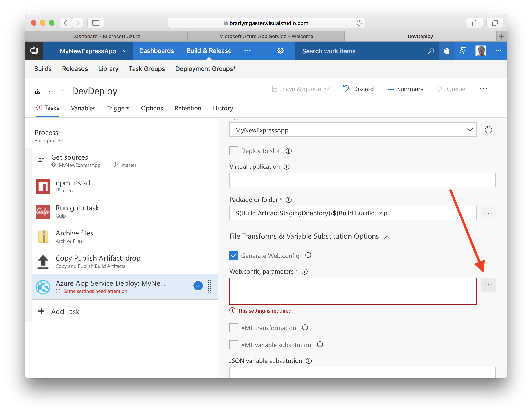532x414 pixels.
Task: Show info for Web.config parameters
Action: [304, 271]
